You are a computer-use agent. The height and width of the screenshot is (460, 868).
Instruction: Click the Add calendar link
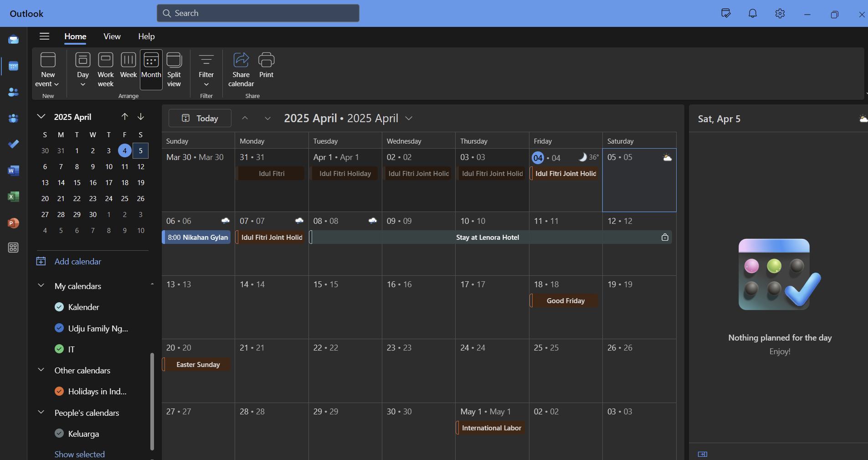click(78, 261)
